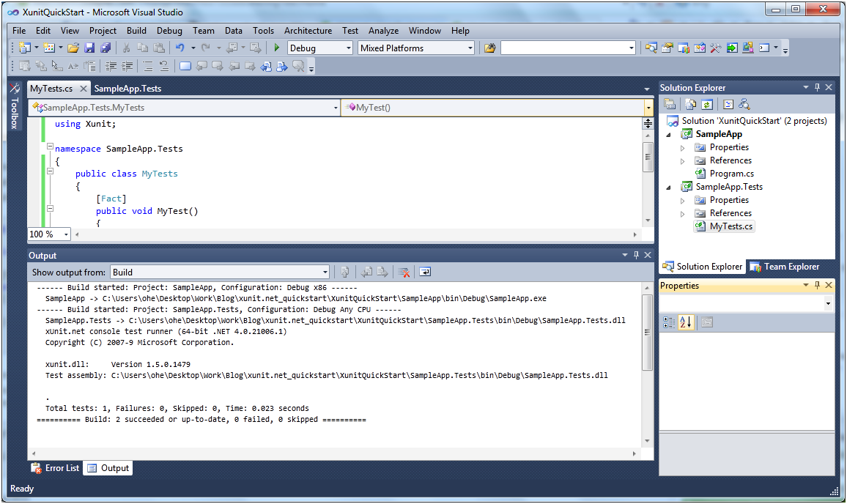Toggle a bookmark on the current line
Image resolution: width=847 pixels, height=504 pixels.
(185, 66)
